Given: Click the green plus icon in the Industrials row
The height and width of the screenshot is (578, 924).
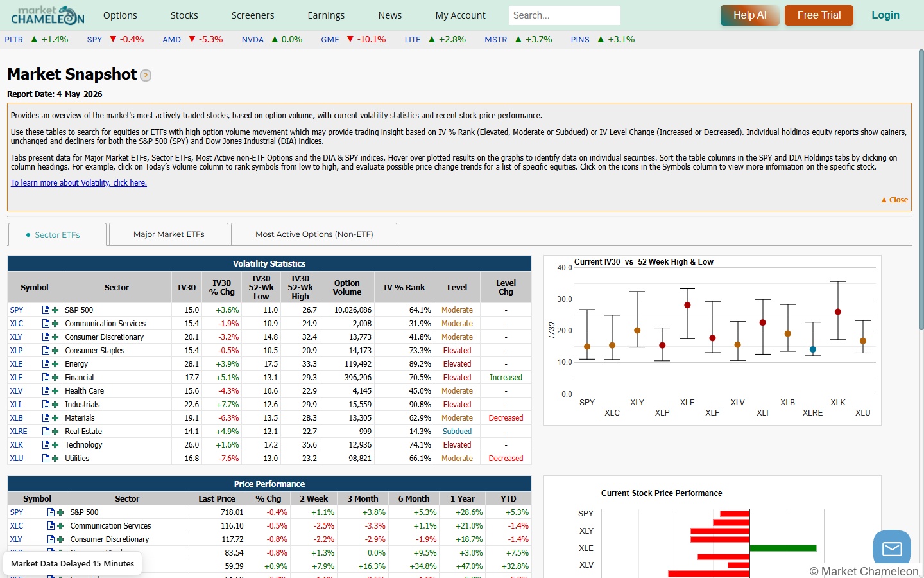Looking at the screenshot, I should click(55, 405).
